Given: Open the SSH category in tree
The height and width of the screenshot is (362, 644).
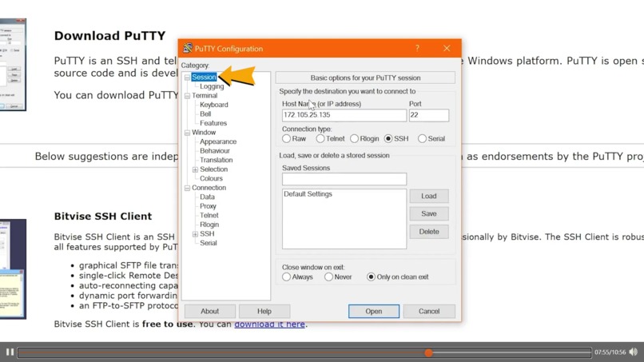Looking at the screenshot, I should (207, 234).
